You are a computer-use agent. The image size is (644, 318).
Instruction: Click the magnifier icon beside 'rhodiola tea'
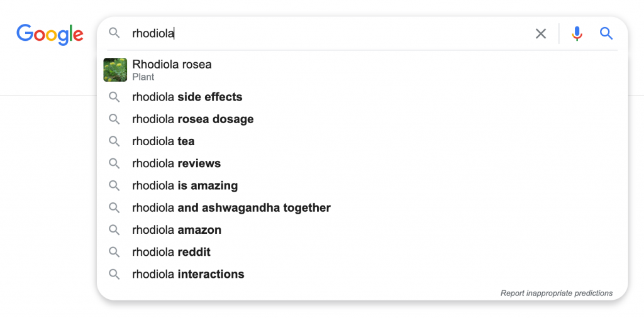(x=114, y=141)
